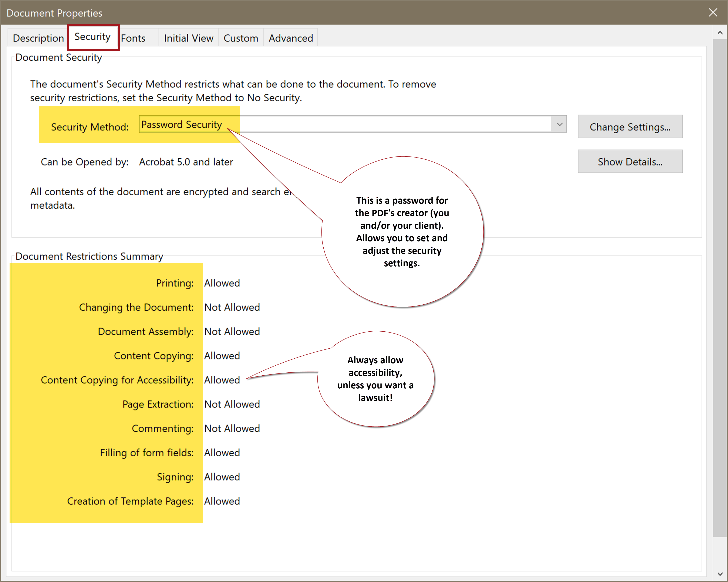The height and width of the screenshot is (582, 728).
Task: Switch to the Advanced tab
Action: [x=290, y=38]
